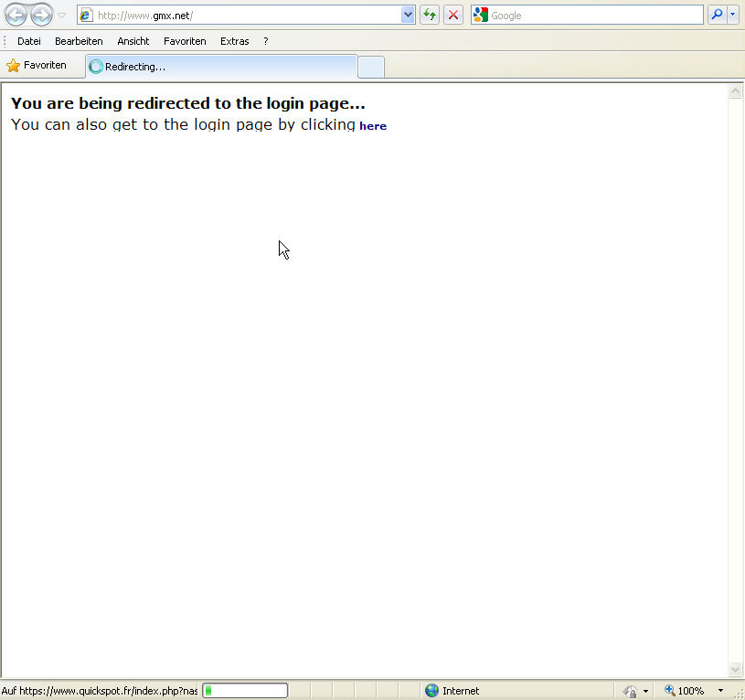Select the Redirecting... tab
This screenshot has height=700, width=745.
pos(221,67)
